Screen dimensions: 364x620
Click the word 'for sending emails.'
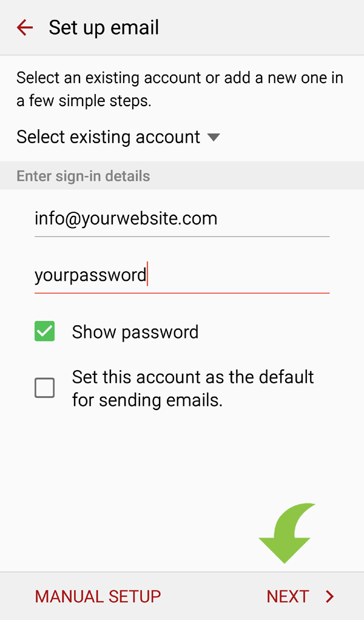tap(147, 400)
